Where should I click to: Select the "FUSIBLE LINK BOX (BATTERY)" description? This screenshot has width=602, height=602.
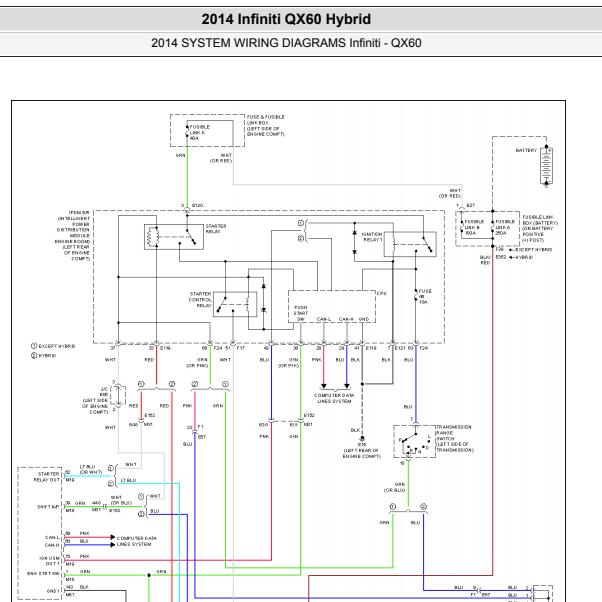click(x=540, y=228)
